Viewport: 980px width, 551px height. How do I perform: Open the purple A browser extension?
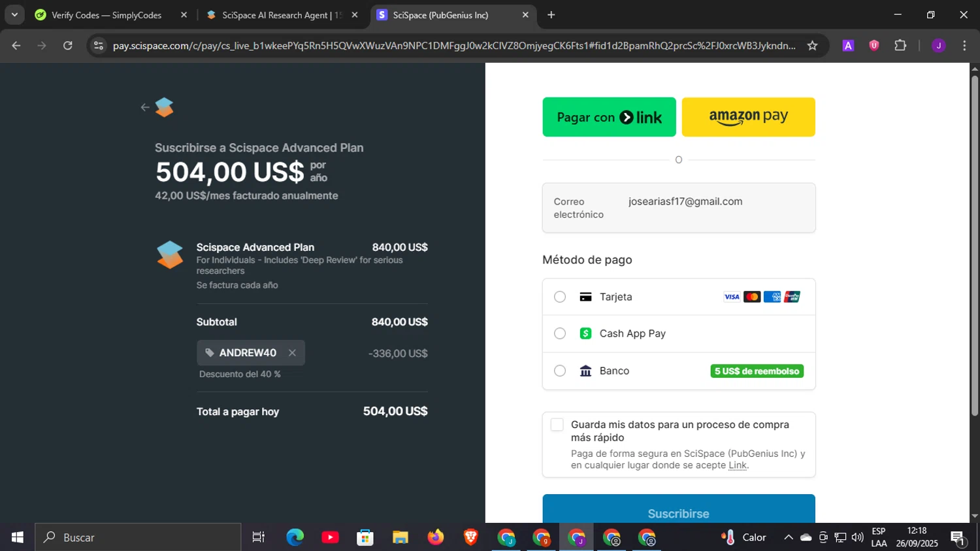[848, 45]
